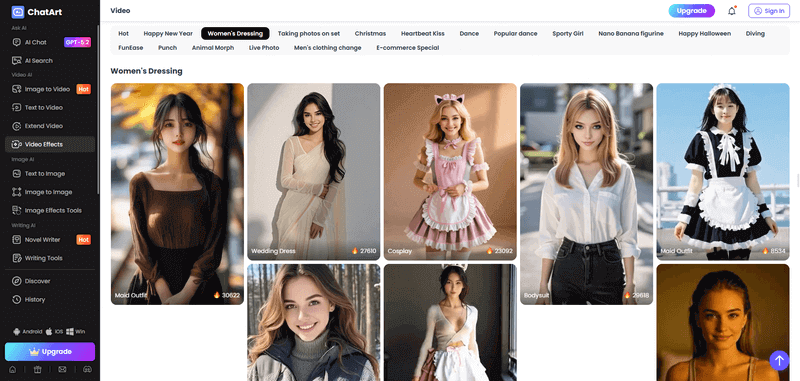
Task: Click the GPT-5.2 badge beside AI Chat
Action: (x=78, y=42)
